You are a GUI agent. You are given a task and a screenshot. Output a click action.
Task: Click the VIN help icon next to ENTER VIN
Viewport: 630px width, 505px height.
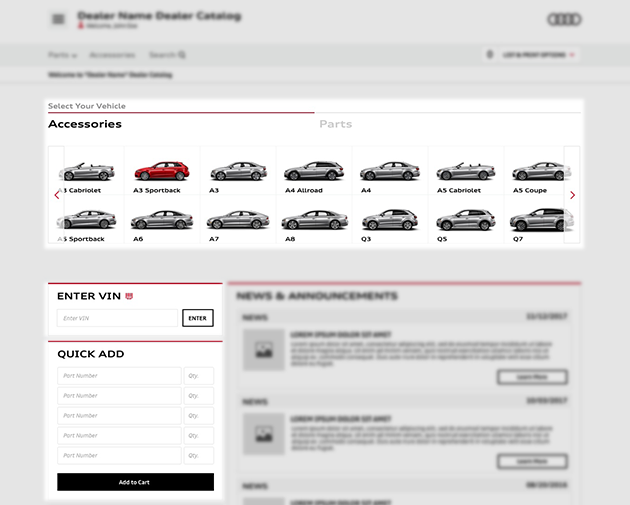129,296
